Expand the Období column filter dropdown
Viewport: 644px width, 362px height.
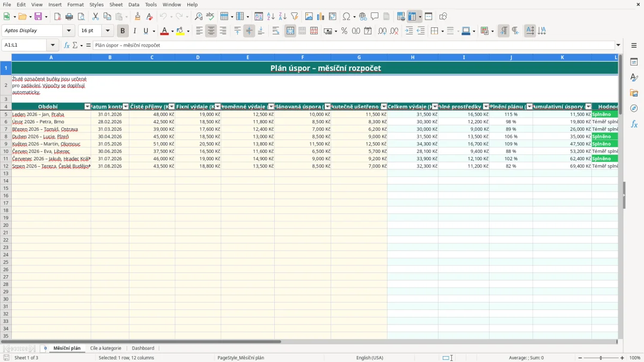click(87, 107)
